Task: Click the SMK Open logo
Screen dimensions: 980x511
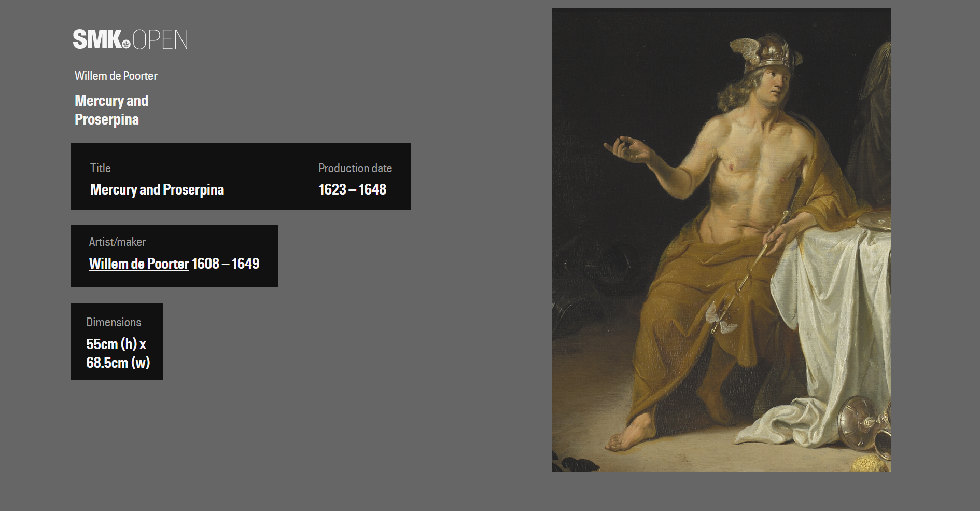Action: coord(130,39)
